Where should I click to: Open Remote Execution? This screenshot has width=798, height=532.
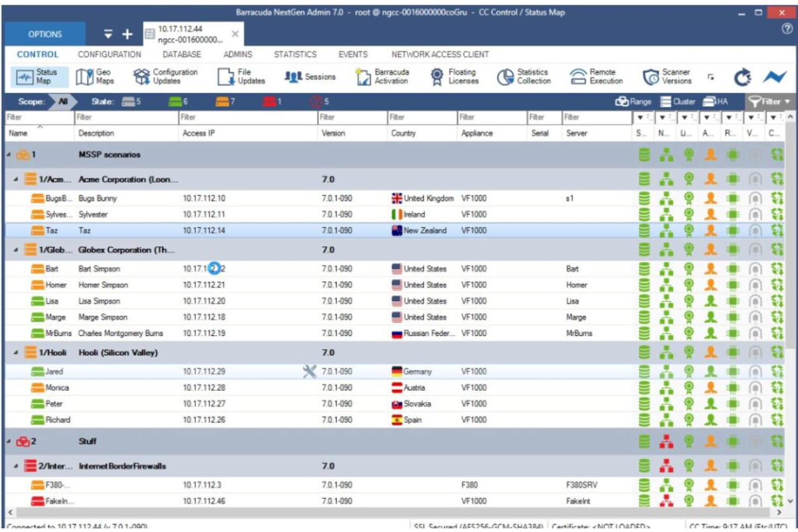click(596, 77)
